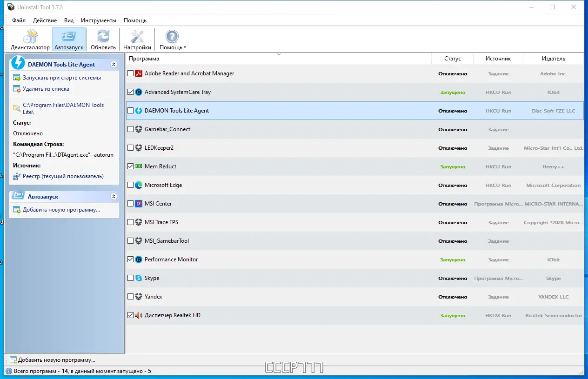The width and height of the screenshot is (588, 379).
Task: Enable the DAEMON Tools Lite Agent checkbox
Action: [x=130, y=111]
